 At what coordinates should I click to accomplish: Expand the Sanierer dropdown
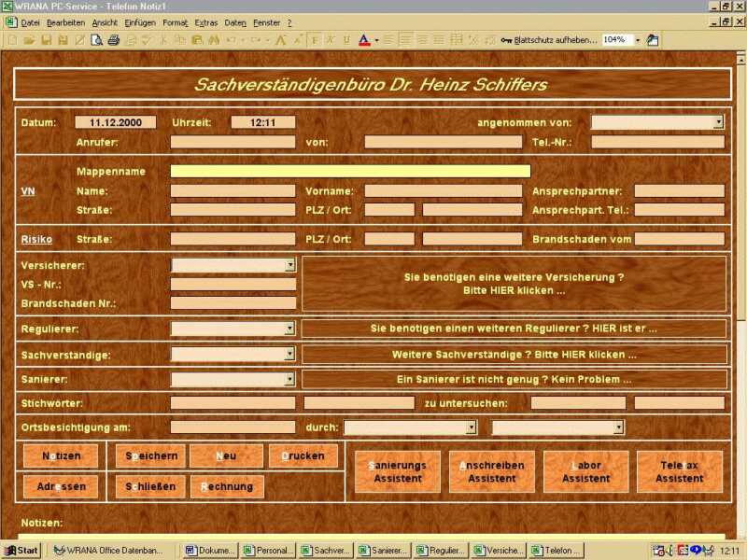[x=289, y=379]
